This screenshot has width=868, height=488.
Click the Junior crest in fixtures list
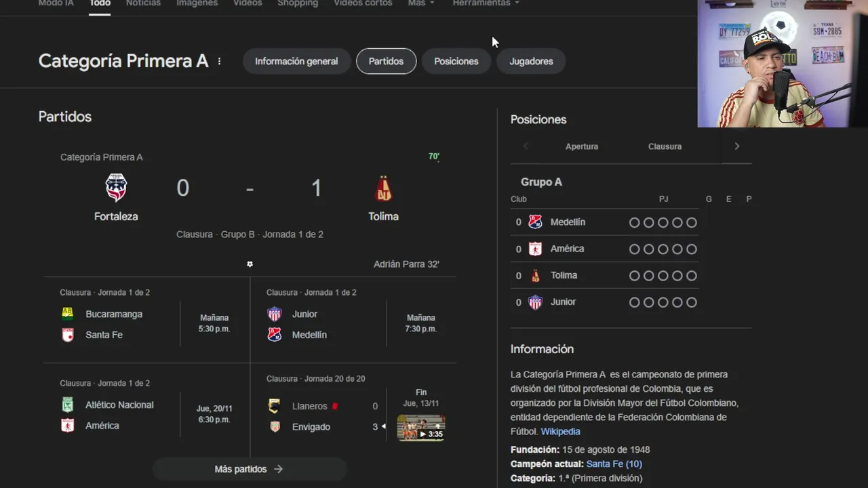click(275, 314)
